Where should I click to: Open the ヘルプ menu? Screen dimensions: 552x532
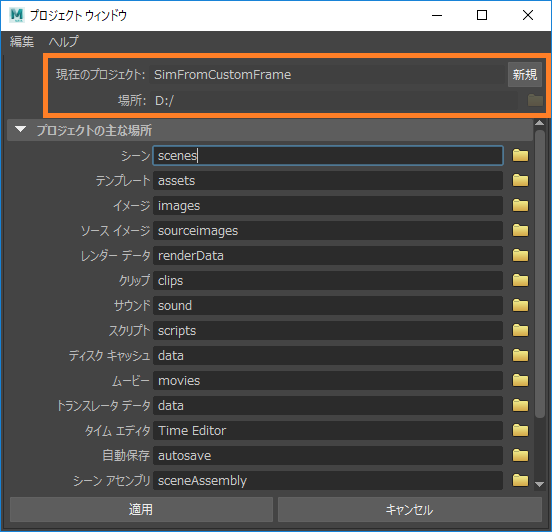63,42
